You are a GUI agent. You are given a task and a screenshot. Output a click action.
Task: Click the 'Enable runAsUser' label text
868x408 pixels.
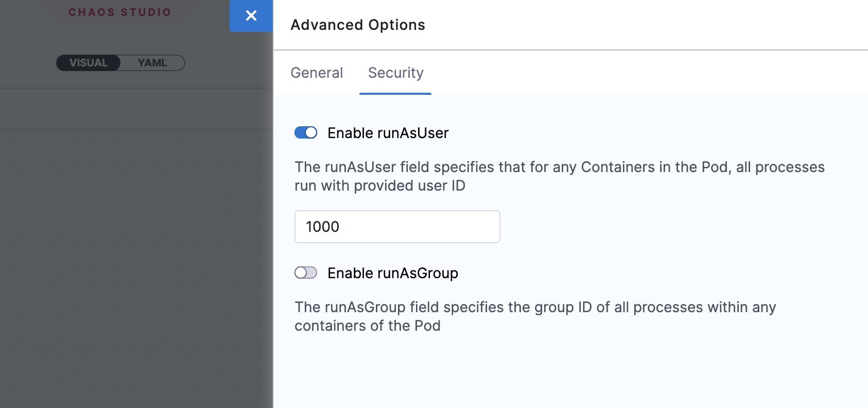[x=388, y=133]
